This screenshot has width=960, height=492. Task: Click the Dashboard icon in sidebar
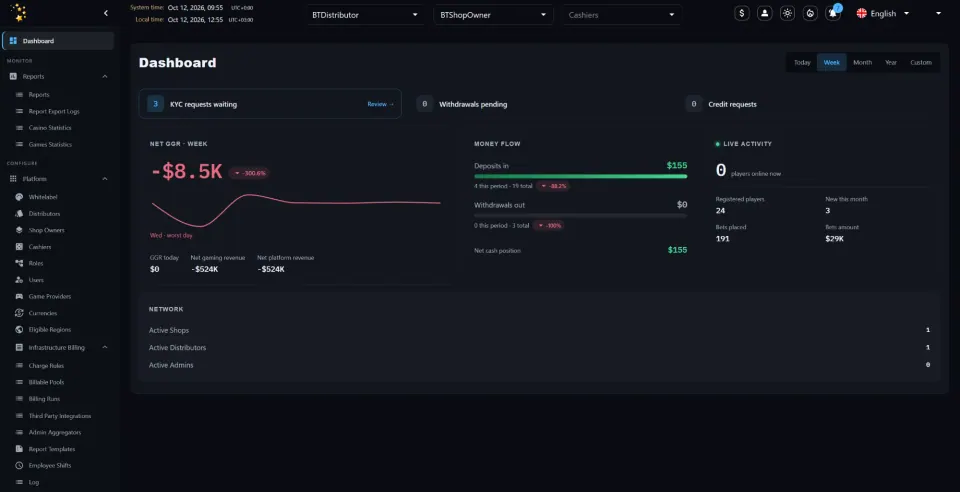pos(13,41)
